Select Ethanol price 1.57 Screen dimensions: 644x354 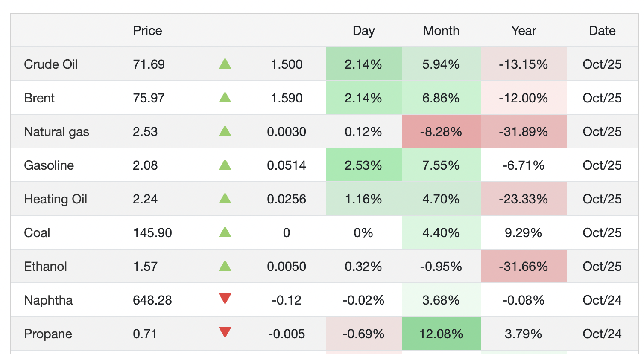(x=145, y=267)
